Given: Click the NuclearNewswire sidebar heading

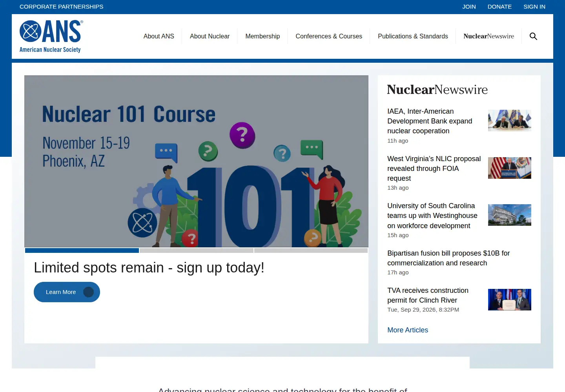Looking at the screenshot, I should tap(437, 89).
